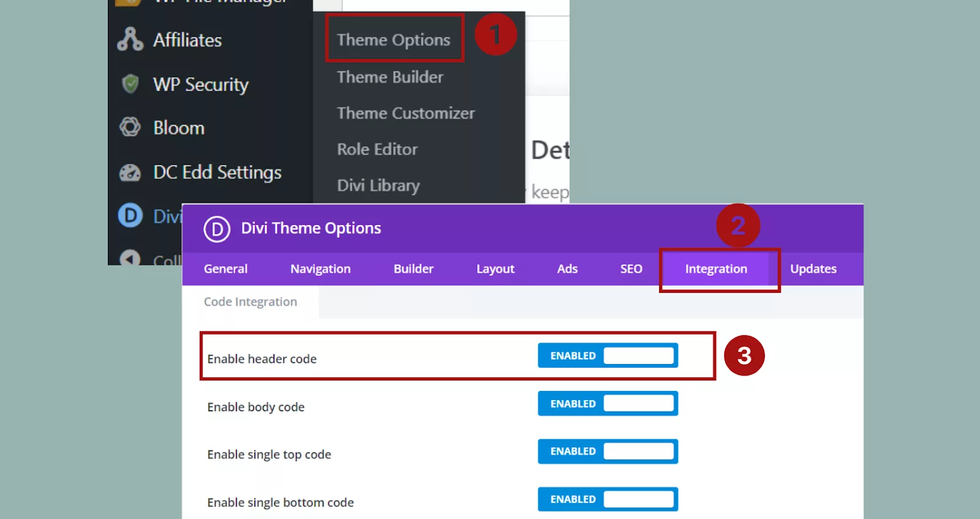Click the DC Edd Settings gauge icon

[130, 173]
